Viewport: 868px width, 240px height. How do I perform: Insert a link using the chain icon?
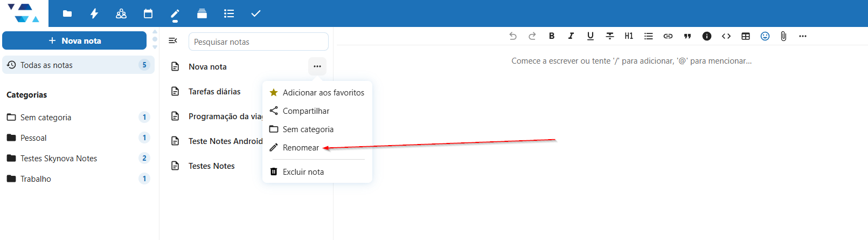[x=668, y=36]
